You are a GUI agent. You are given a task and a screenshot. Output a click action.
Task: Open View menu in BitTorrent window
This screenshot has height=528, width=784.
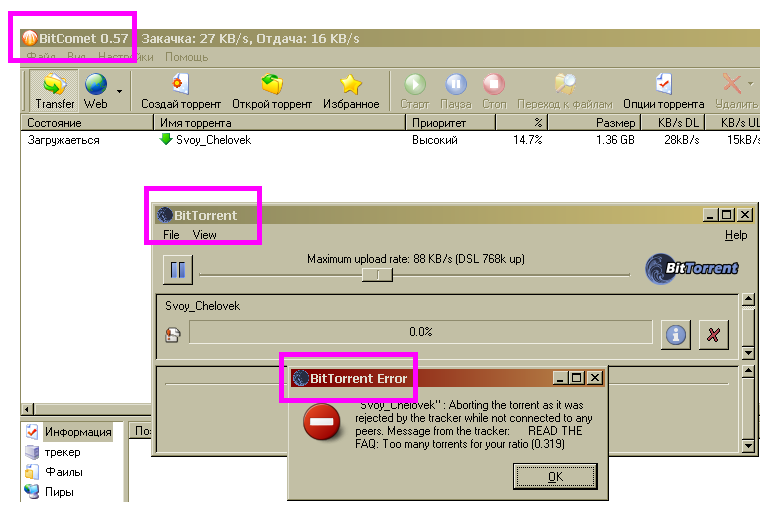coord(204,234)
